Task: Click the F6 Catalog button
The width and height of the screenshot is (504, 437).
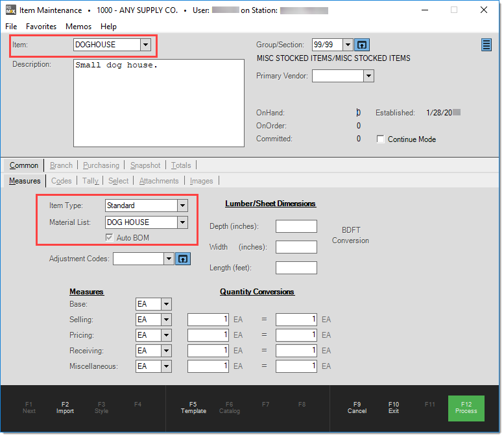Action: click(230, 409)
